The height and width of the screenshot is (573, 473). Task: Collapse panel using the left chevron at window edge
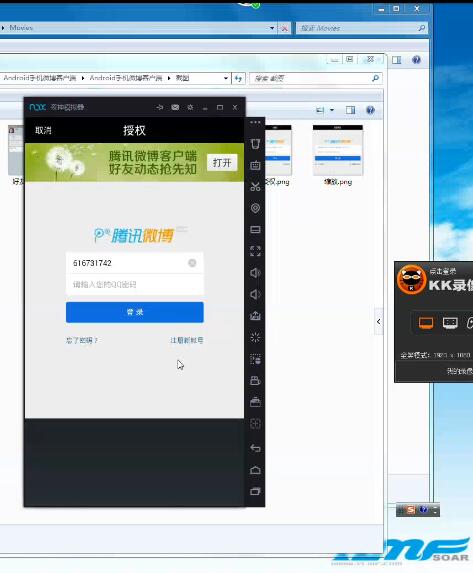(379, 322)
